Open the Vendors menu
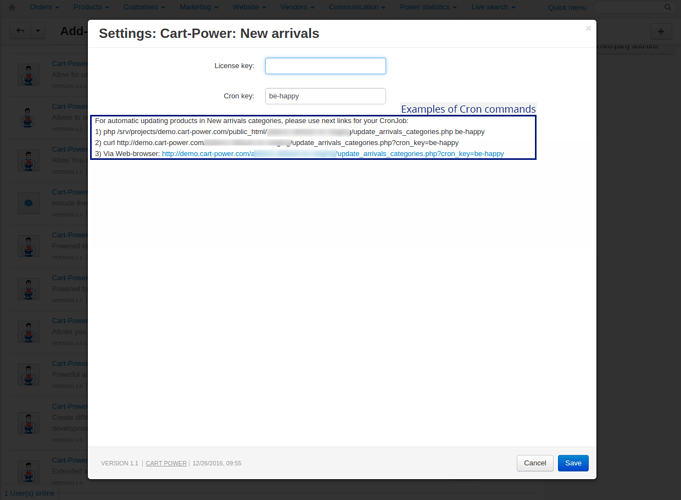 coord(297,7)
